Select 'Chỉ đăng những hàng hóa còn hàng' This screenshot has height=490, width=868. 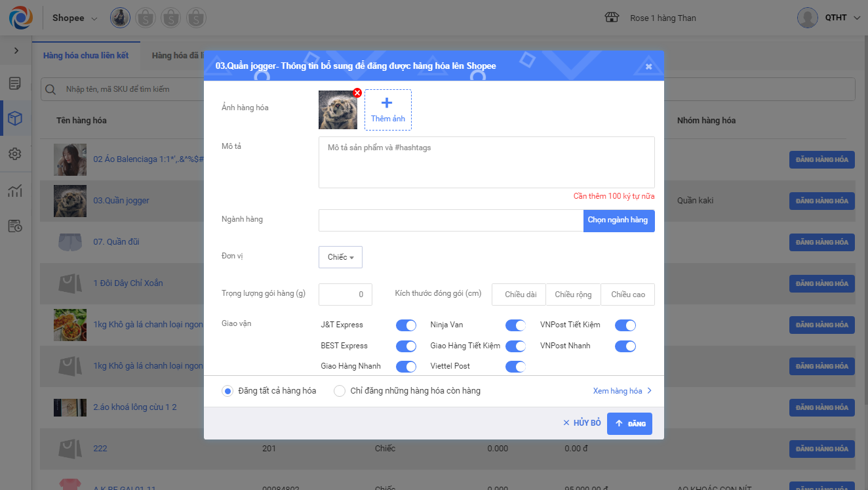[340, 391]
